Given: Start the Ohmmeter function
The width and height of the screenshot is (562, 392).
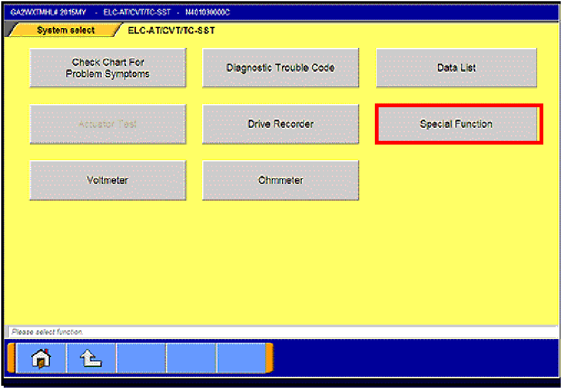Looking at the screenshot, I should click(x=281, y=180).
